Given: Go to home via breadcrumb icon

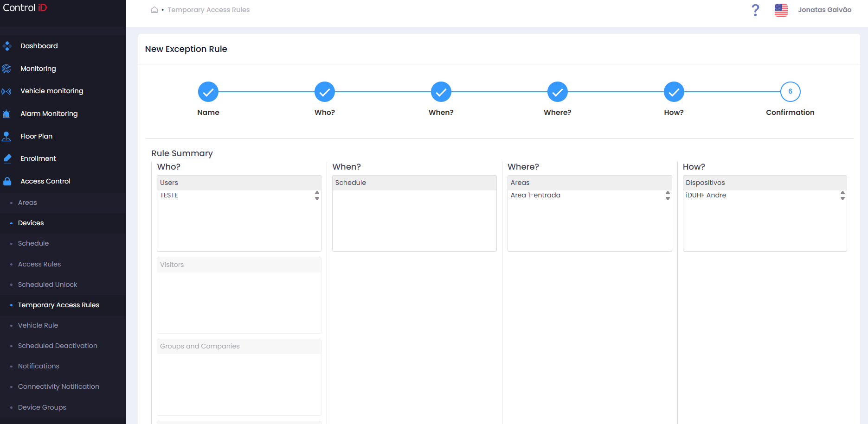Looking at the screenshot, I should pyautogui.click(x=154, y=10).
